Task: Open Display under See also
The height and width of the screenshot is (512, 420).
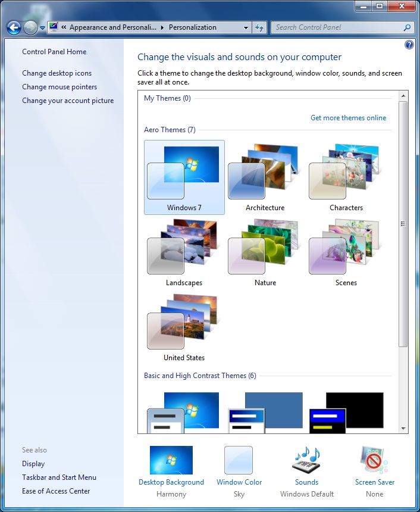Action: 33,464
